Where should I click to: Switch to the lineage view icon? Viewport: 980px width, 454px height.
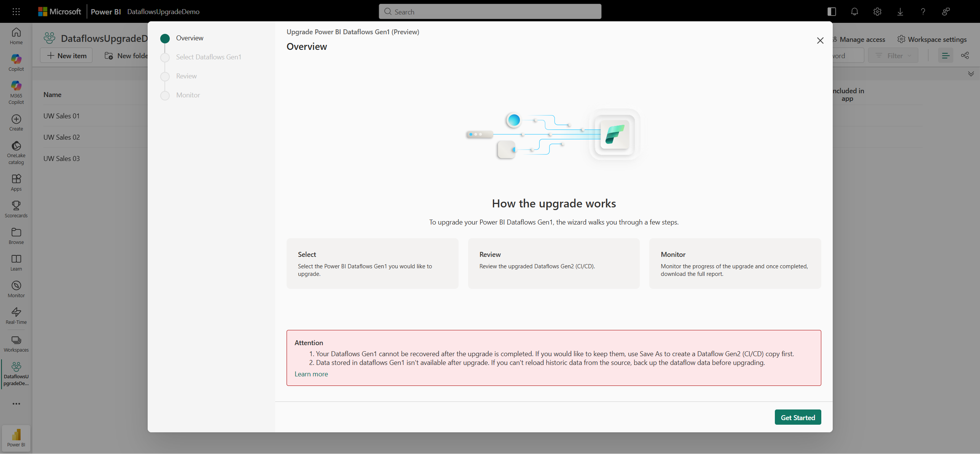pyautogui.click(x=965, y=56)
